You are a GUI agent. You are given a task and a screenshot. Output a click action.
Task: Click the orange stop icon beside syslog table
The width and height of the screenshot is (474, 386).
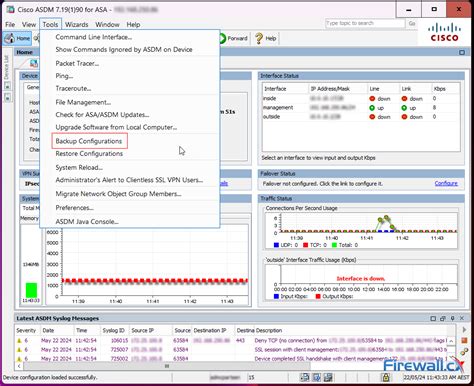[x=464, y=340]
